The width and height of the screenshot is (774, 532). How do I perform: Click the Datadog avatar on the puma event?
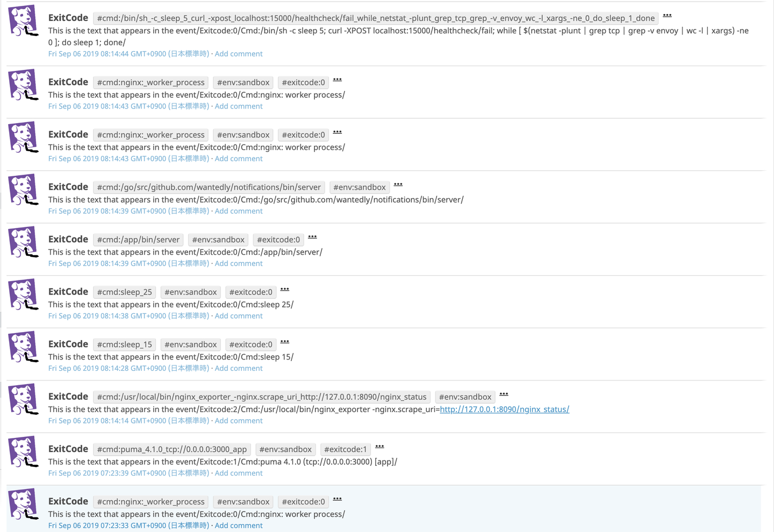[x=24, y=452]
